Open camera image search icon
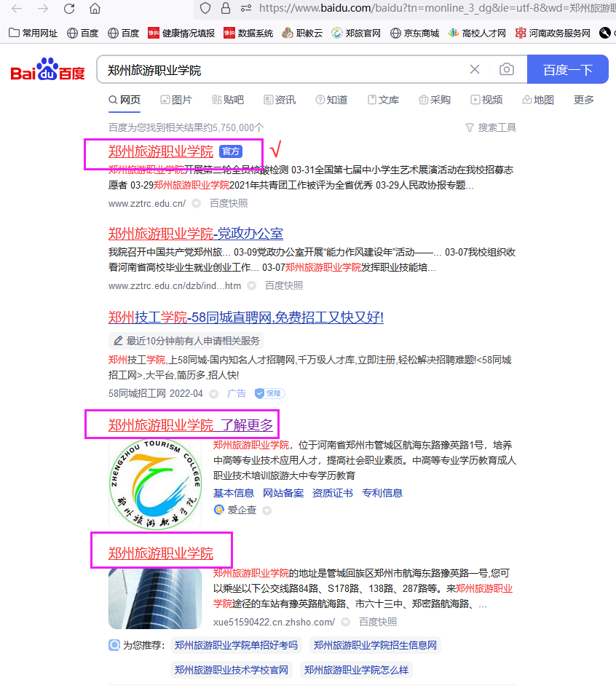616x691 pixels. point(507,69)
